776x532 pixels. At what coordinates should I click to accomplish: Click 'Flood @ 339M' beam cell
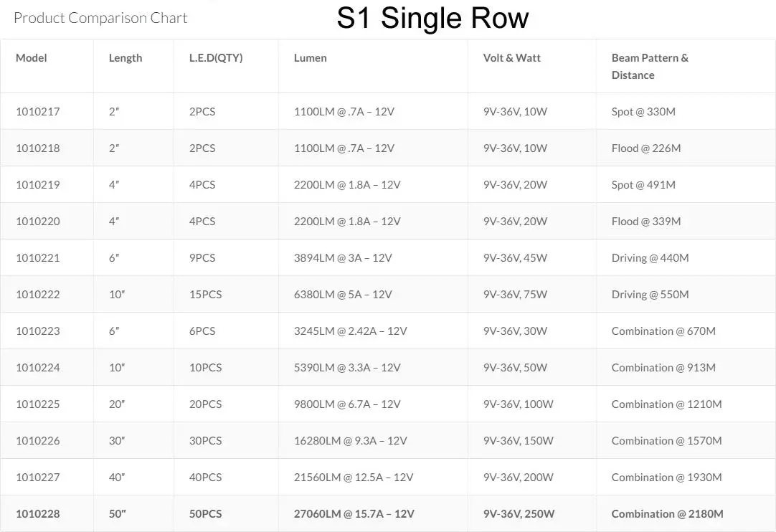tap(646, 222)
